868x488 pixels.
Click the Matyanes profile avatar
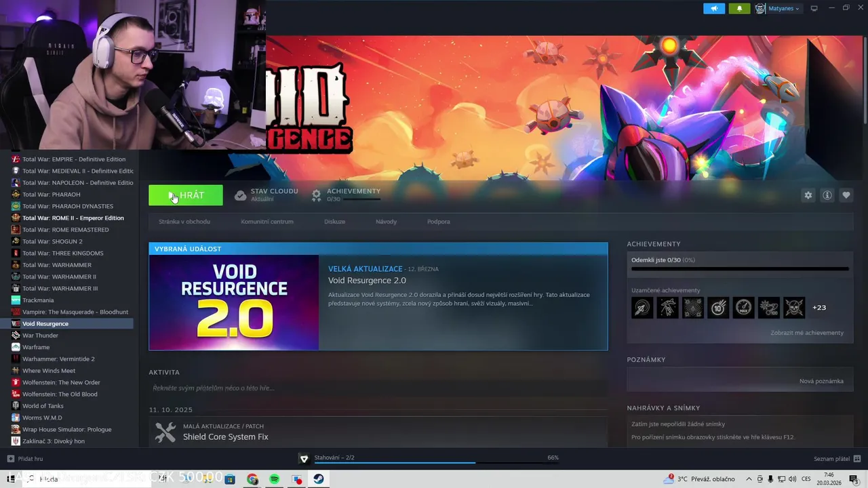tap(760, 9)
